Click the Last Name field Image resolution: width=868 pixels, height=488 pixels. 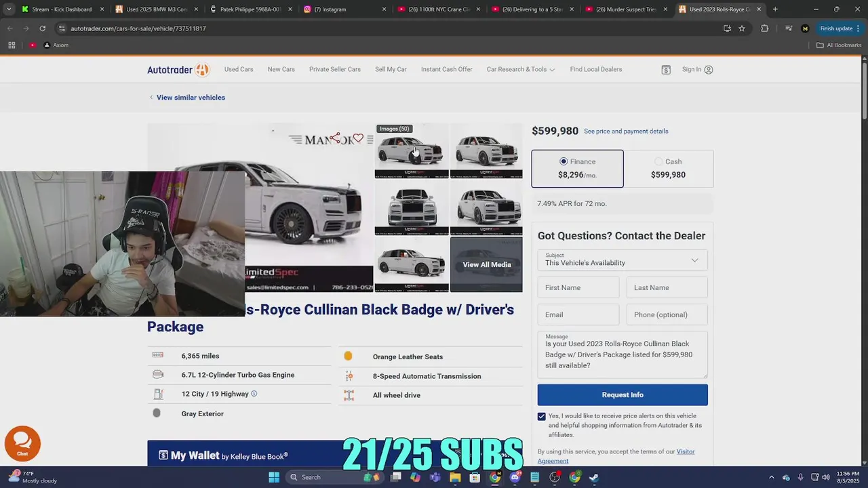[667, 287]
